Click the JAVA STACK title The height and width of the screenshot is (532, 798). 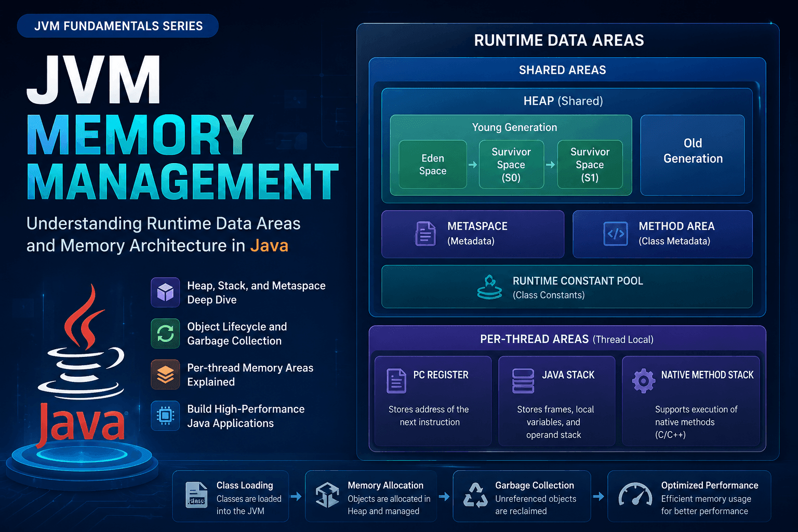coord(568,375)
